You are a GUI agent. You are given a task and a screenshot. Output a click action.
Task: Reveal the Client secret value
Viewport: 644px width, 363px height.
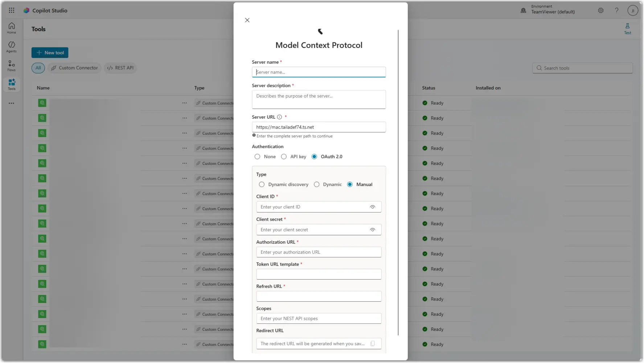373,230
